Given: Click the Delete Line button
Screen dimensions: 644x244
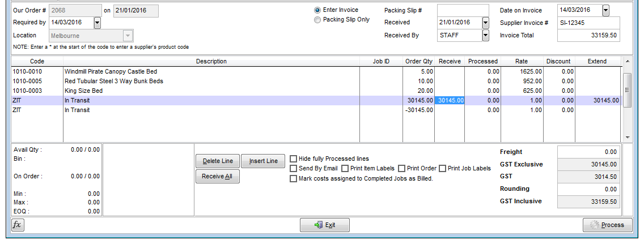Looking at the screenshot, I should 218,161.
